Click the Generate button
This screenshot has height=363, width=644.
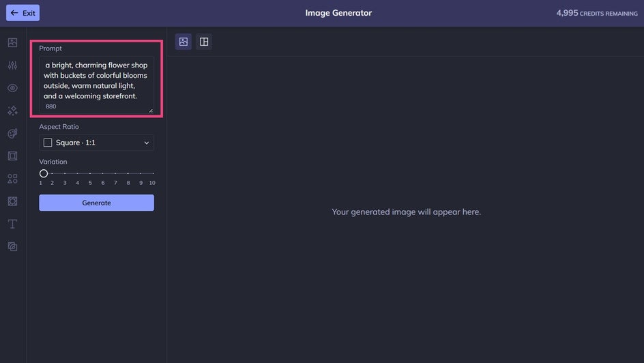[96, 203]
